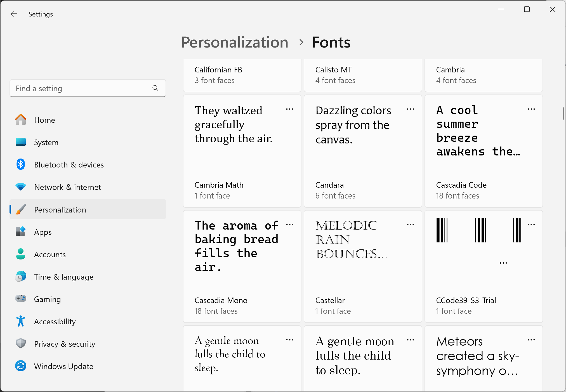566x392 pixels.
Task: Click the Accounts person icon
Action: pos(21,254)
